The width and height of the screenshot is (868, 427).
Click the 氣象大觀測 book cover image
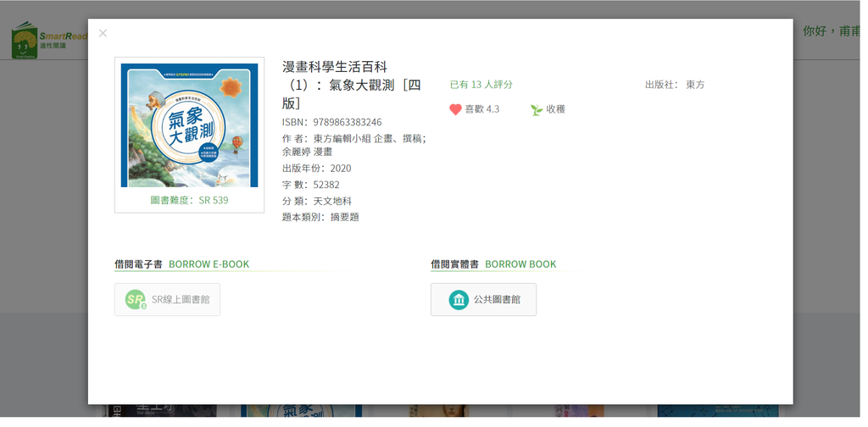pyautogui.click(x=189, y=125)
